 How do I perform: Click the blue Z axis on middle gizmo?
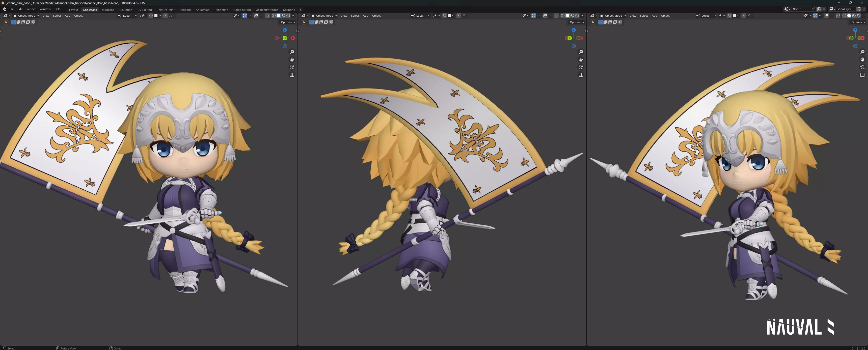point(574,30)
